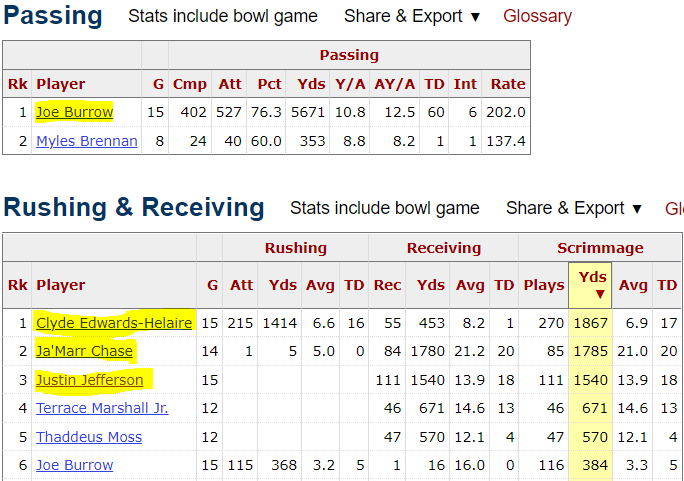This screenshot has width=684, height=481.
Task: Click the Scrimmage Yds sort arrow
Action: pyautogui.click(x=600, y=294)
